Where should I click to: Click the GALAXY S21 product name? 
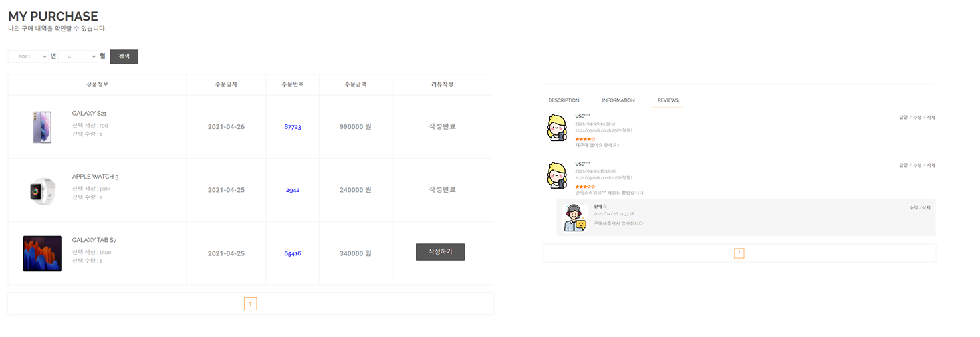point(90,114)
